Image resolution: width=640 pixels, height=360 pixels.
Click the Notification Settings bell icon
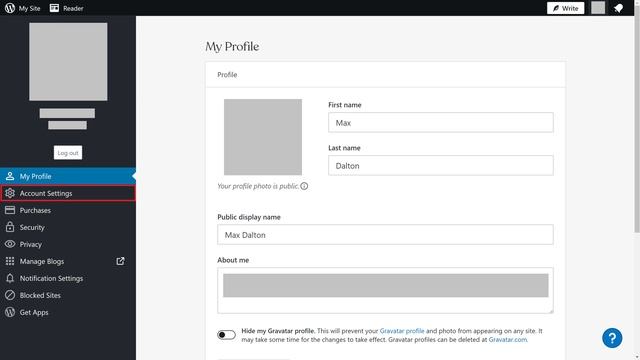point(10,278)
